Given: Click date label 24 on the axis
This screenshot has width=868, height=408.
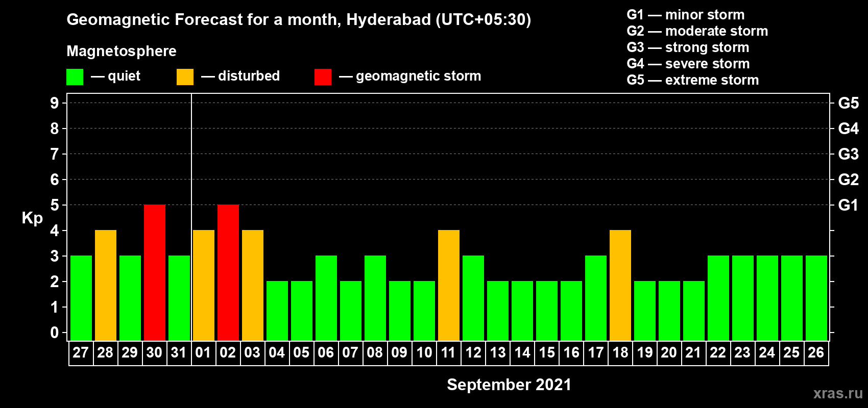Looking at the screenshot, I should click(767, 352).
